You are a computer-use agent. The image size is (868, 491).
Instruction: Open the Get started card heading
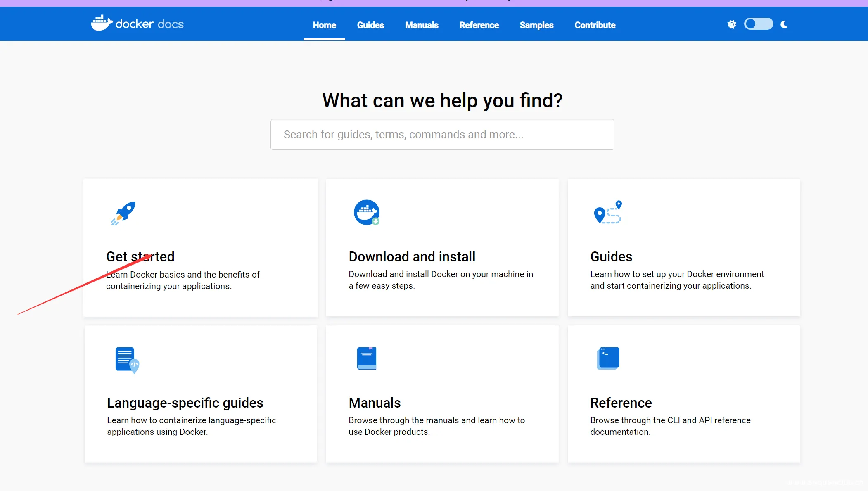140,256
